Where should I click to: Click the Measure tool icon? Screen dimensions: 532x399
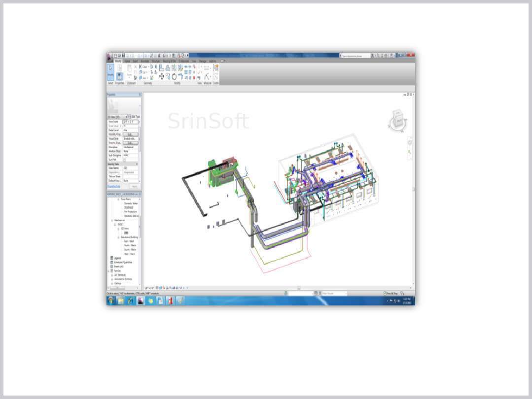[x=207, y=77]
